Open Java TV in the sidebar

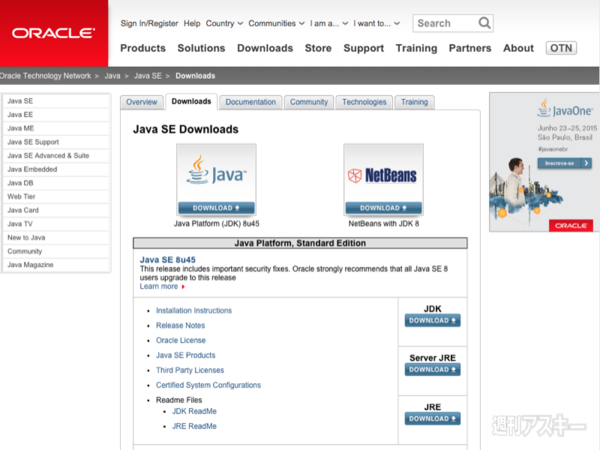(56, 224)
